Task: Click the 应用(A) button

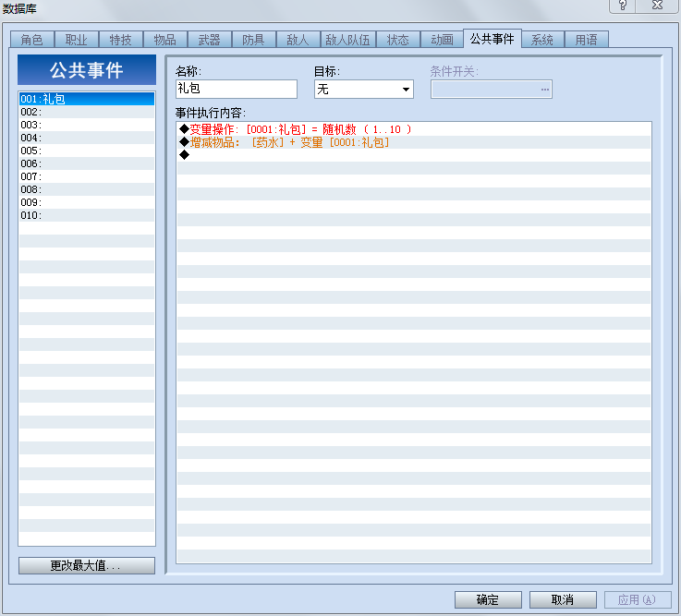Action: click(638, 600)
